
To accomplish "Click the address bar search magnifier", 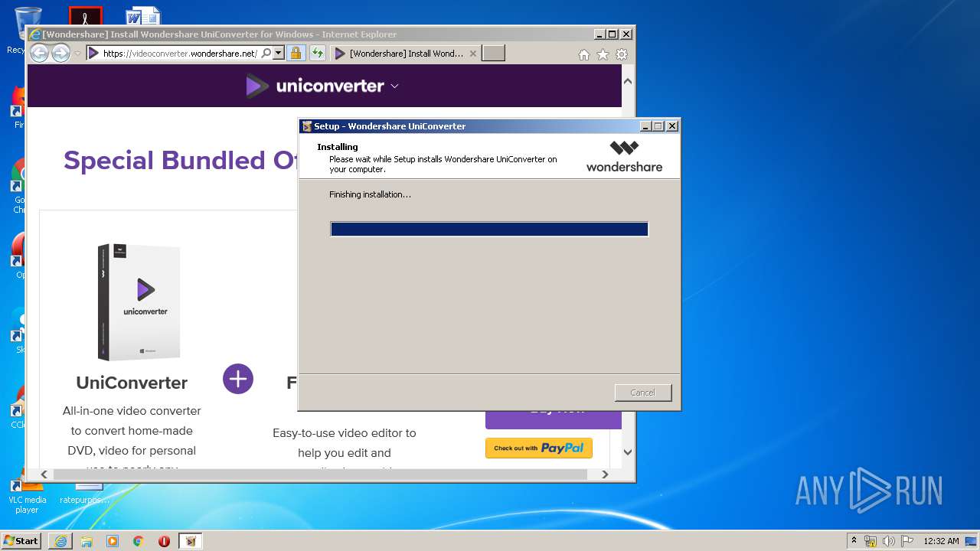I will tap(266, 54).
